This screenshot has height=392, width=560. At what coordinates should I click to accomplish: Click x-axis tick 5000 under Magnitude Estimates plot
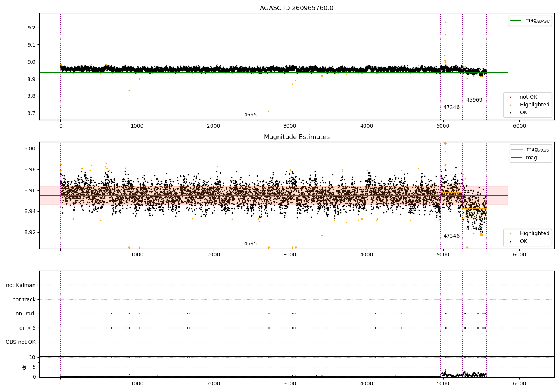tap(443, 255)
